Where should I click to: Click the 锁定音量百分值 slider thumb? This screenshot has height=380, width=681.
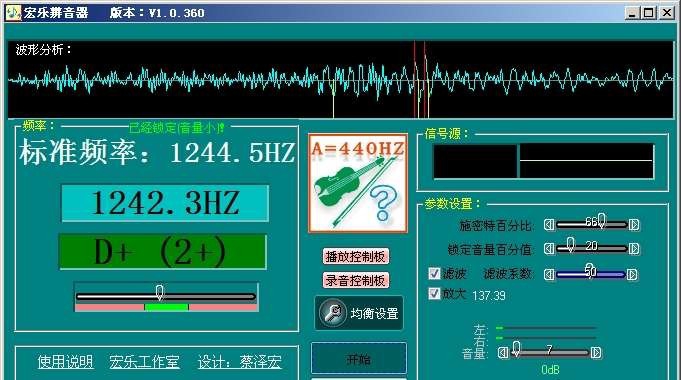point(571,245)
